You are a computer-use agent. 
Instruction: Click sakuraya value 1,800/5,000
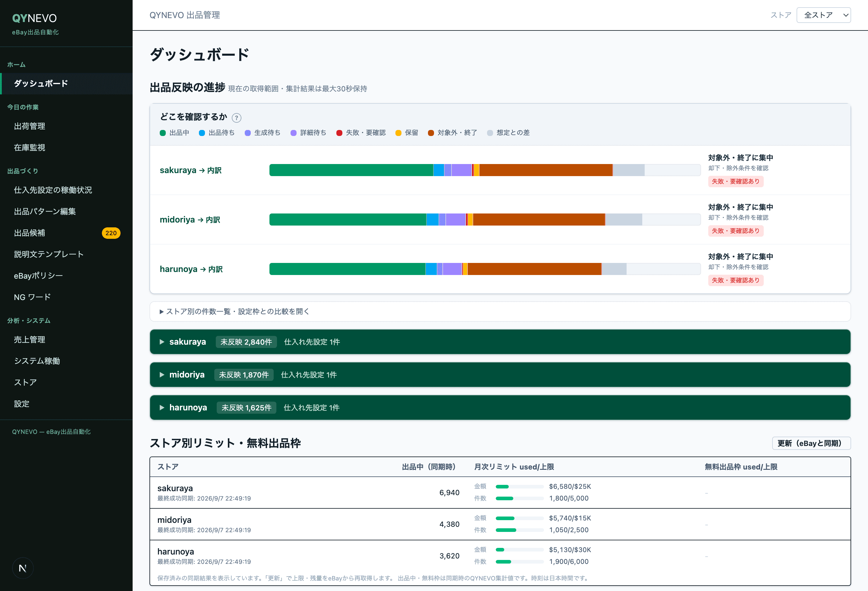(x=568, y=498)
